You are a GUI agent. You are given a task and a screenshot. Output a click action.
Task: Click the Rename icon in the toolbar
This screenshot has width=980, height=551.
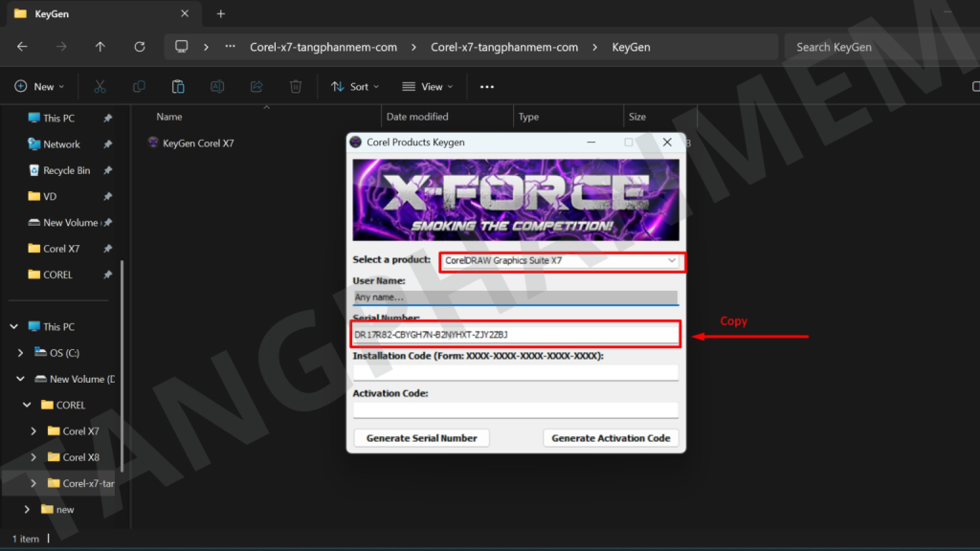(217, 86)
